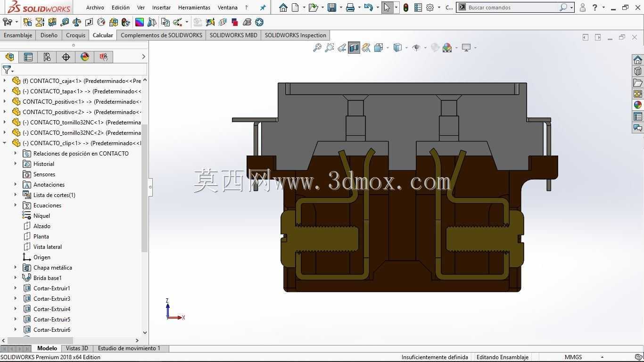Click the Dynamic Annotation Views icon
The width and height of the screenshot is (644, 362).
point(366,48)
